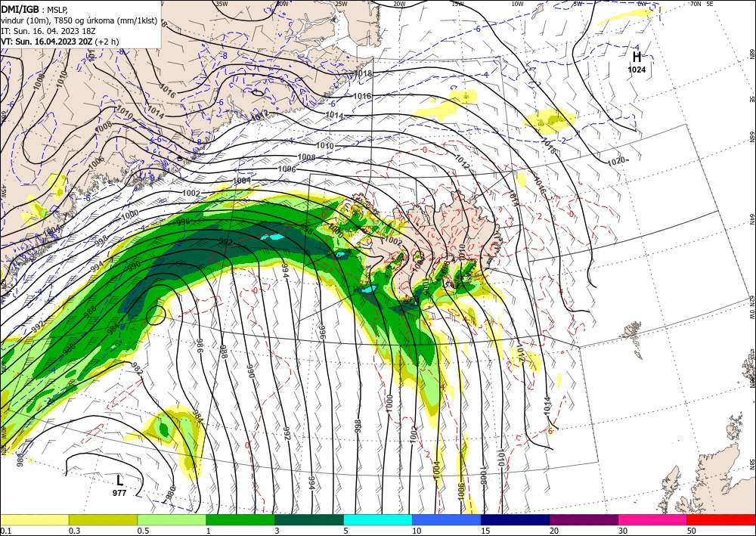
Task: Click the '982' isobar label
Action: tap(137, 369)
